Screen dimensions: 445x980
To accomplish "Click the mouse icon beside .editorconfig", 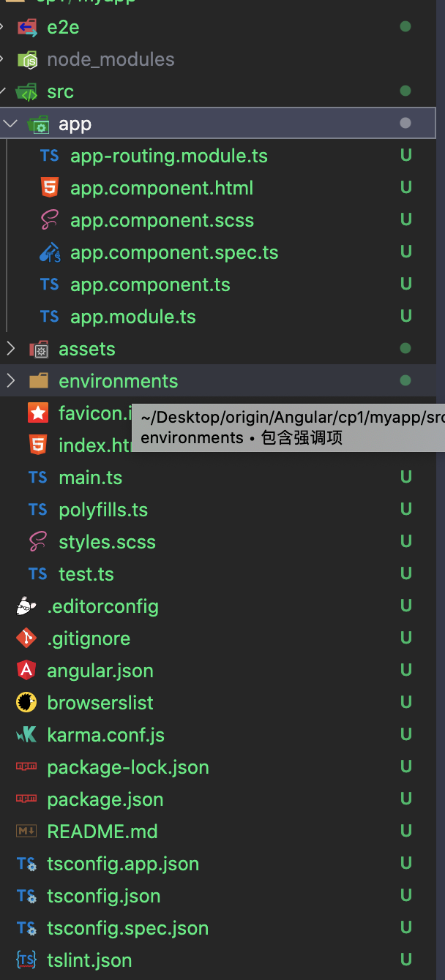I will 26,606.
